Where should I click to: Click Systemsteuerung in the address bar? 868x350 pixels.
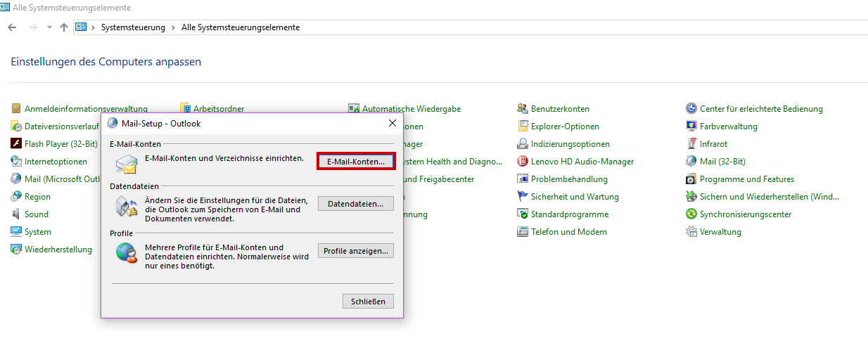coord(133,27)
